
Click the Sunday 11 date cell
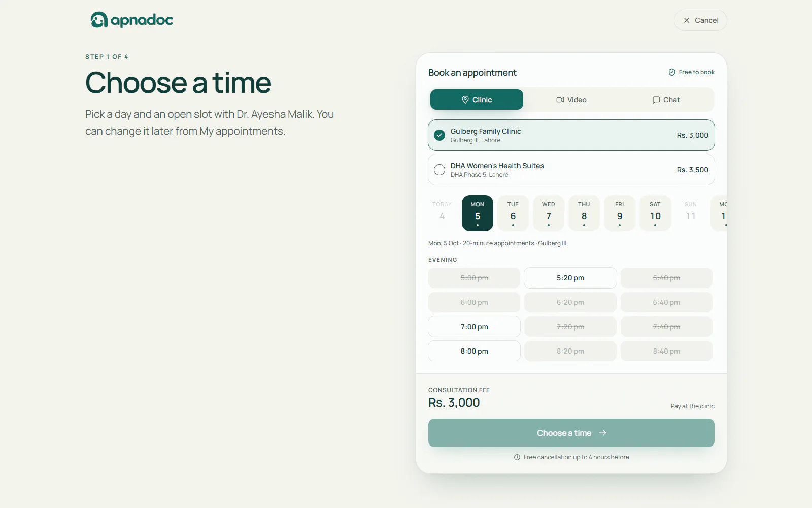pyautogui.click(x=691, y=213)
